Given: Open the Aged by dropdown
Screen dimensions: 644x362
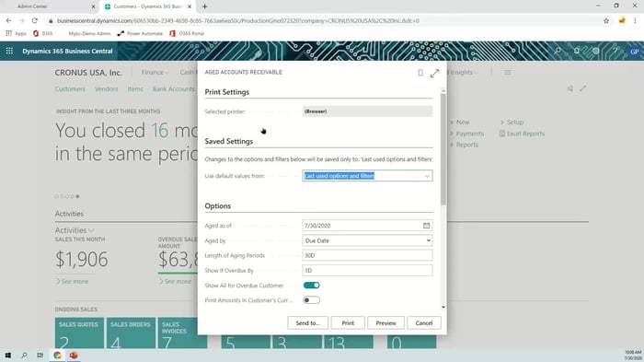Looking at the screenshot, I should 367,240.
